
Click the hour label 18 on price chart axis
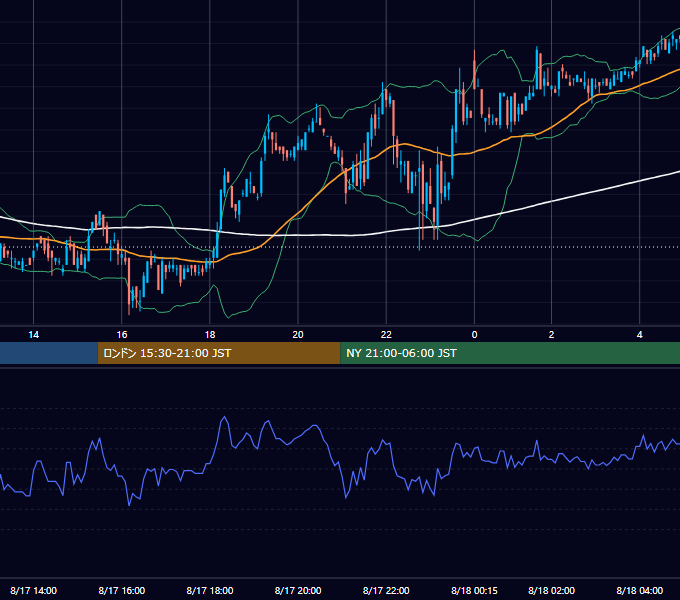[x=210, y=334]
